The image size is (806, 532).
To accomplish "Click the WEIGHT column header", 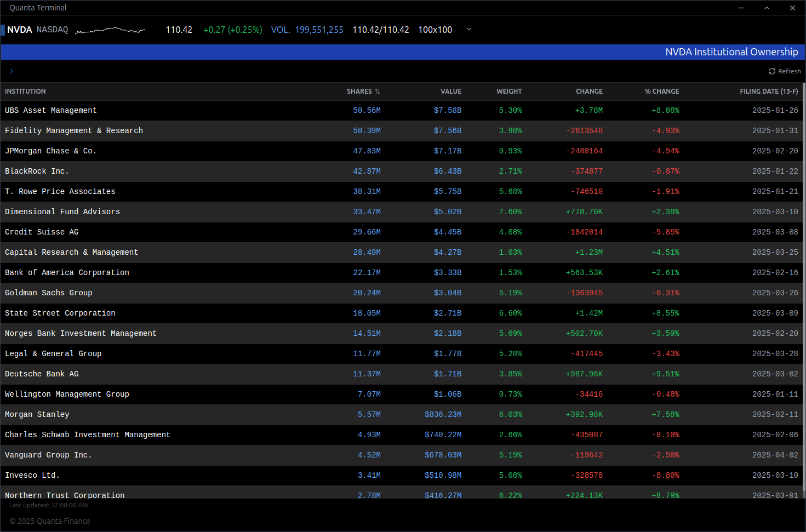I will click(x=509, y=91).
